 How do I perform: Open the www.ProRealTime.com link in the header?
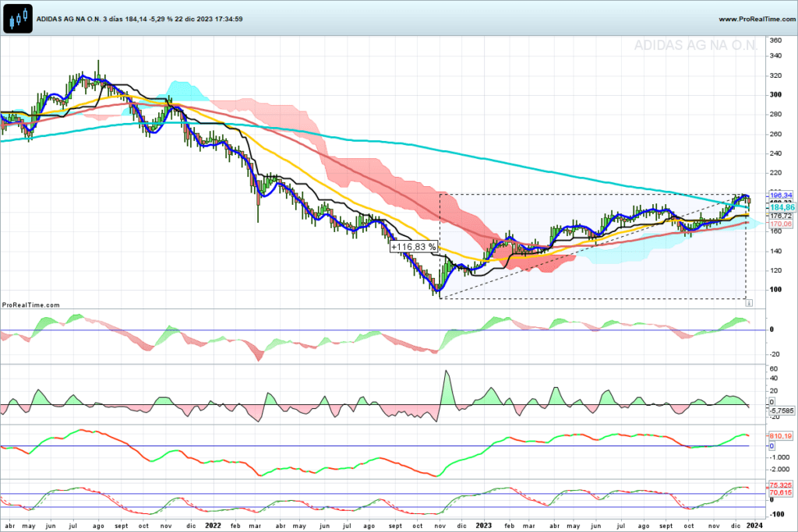pos(757,19)
